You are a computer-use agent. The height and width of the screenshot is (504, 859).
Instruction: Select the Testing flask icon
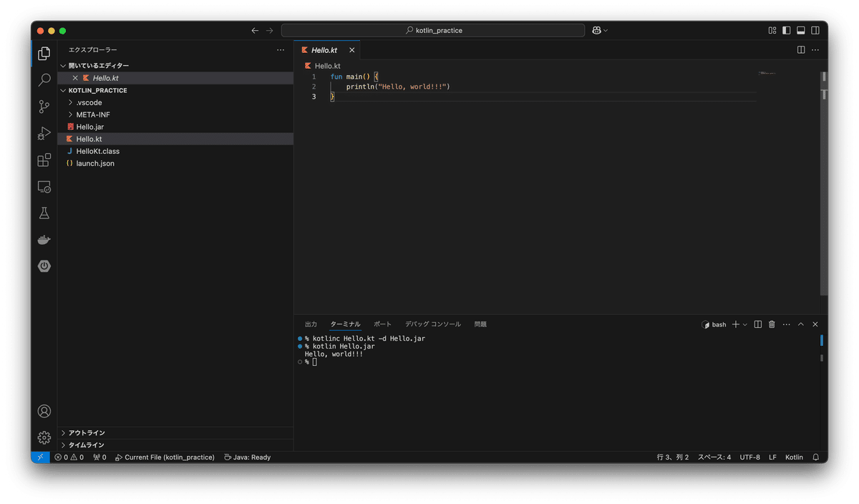(44, 213)
